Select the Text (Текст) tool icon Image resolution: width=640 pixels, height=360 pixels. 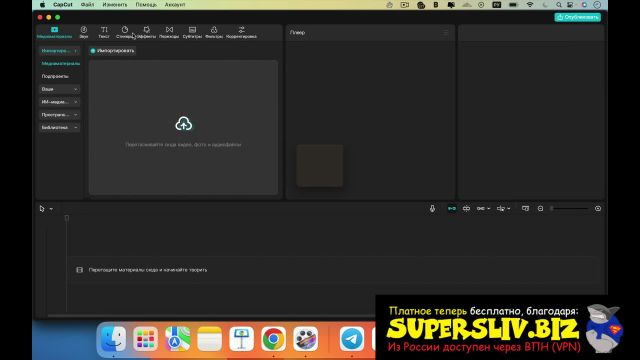click(x=104, y=32)
